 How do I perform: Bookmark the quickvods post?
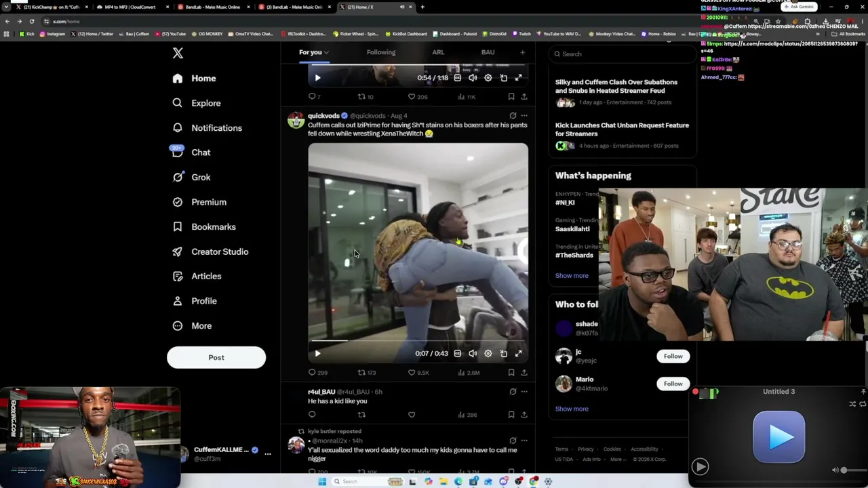tap(511, 372)
